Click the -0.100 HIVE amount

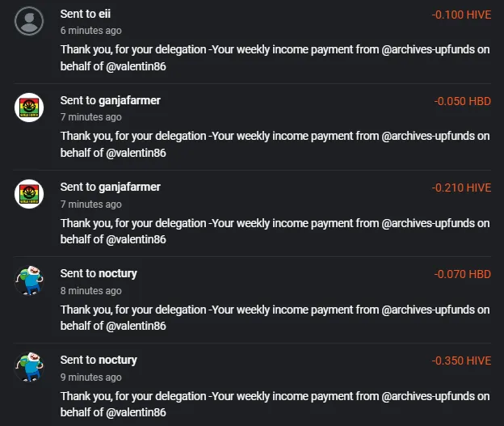pos(461,15)
